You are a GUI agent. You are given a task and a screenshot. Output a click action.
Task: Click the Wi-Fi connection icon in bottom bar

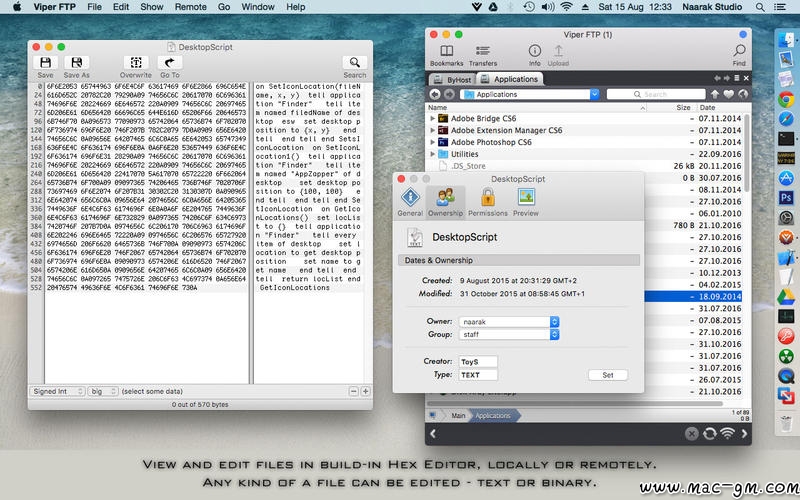(728, 434)
